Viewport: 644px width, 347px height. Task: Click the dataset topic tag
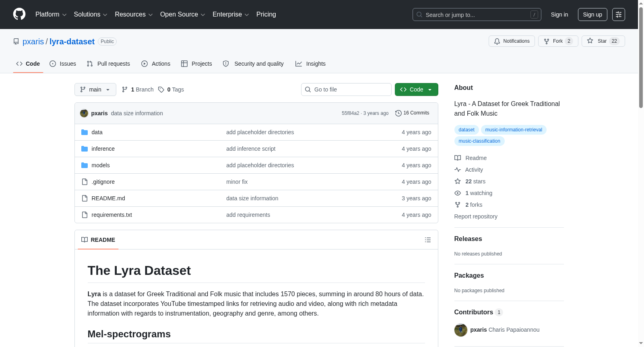[466, 130]
